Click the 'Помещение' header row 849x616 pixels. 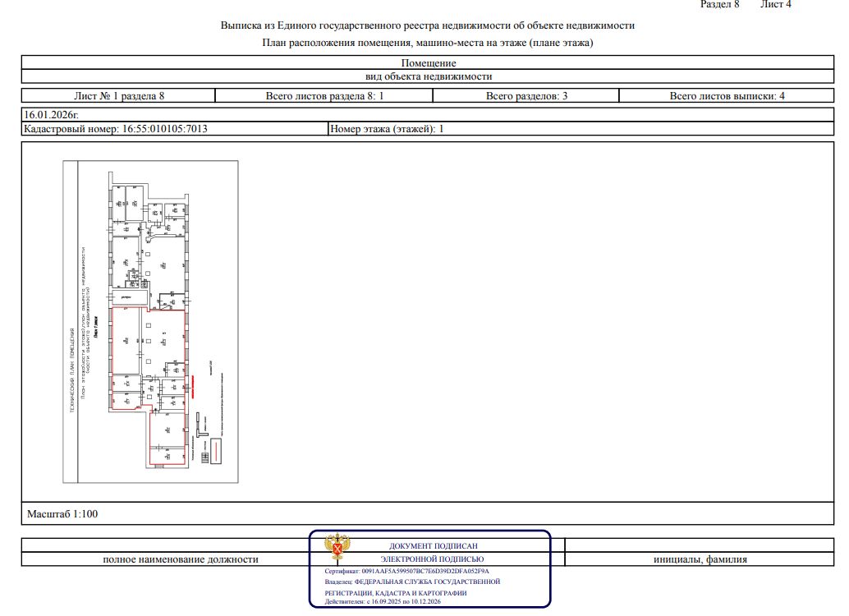pos(429,63)
